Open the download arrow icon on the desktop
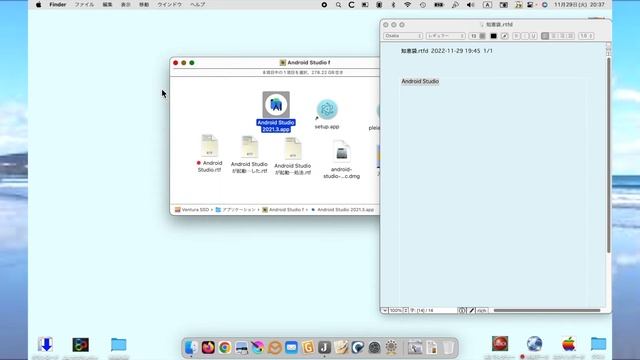 [45, 344]
